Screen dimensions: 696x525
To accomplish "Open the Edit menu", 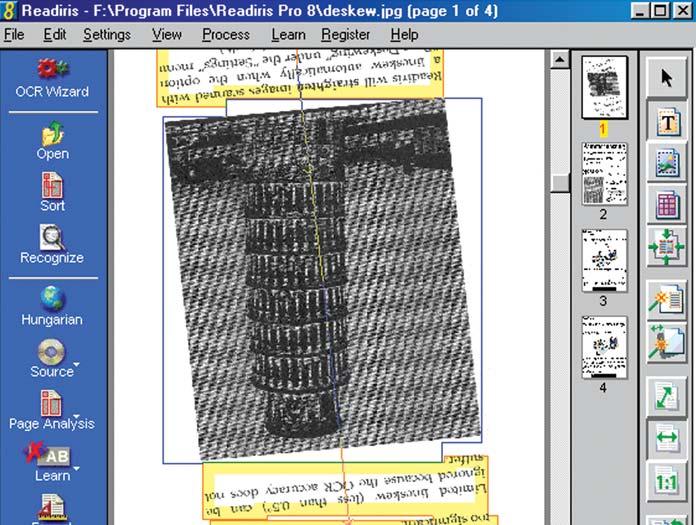I will click(x=55, y=35).
